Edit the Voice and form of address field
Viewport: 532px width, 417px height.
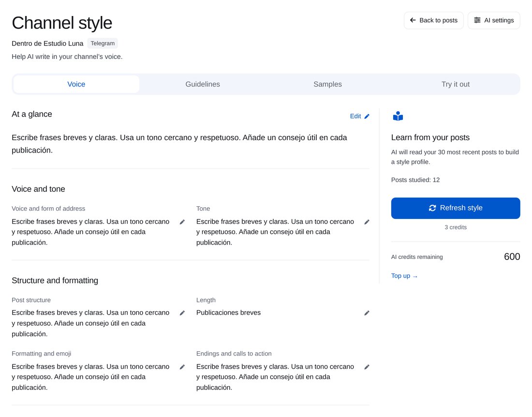pyautogui.click(x=182, y=222)
